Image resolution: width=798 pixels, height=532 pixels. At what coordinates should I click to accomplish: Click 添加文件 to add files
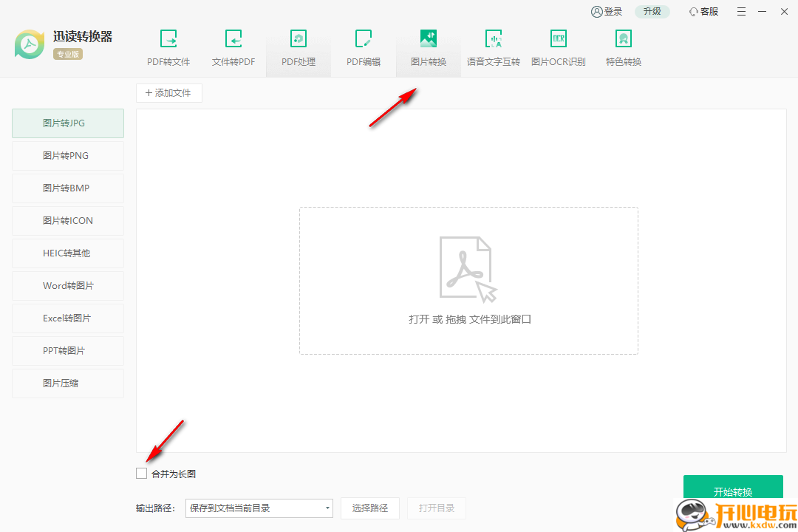pyautogui.click(x=169, y=92)
